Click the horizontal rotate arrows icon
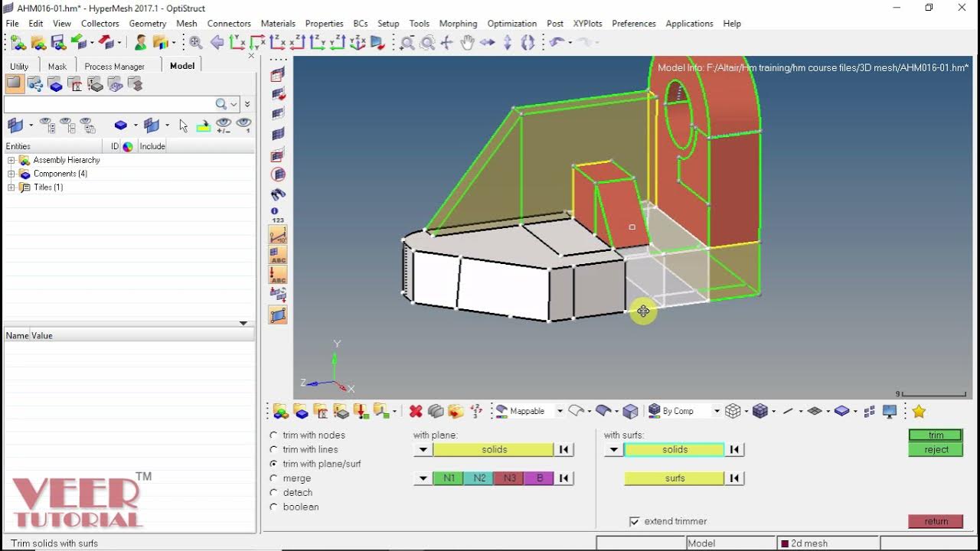Screen dimensions: 980x551 [x=487, y=43]
